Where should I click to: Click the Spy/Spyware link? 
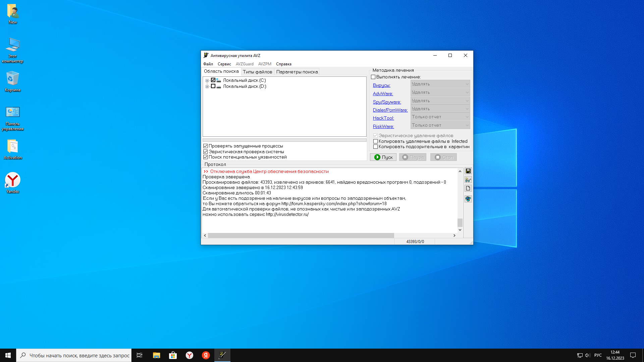(387, 102)
